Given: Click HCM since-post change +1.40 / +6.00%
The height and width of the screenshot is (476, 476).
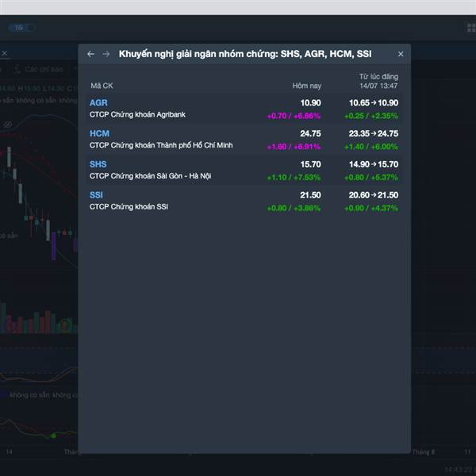Looking at the screenshot, I should tap(371, 147).
